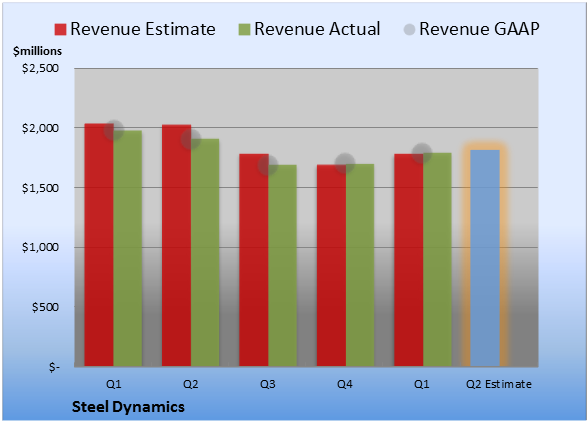The width and height of the screenshot is (588, 422).
Task: Select the green Q4 revenue actual bar
Action: [x=360, y=265]
